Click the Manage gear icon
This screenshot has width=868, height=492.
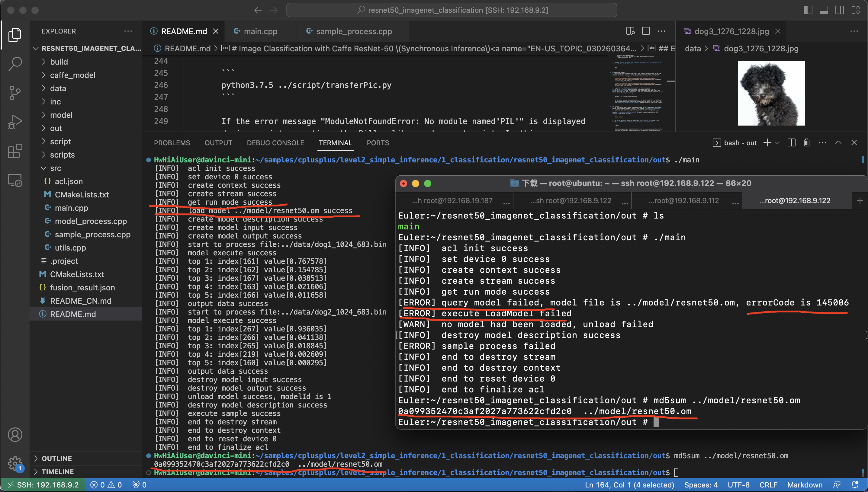click(x=15, y=463)
